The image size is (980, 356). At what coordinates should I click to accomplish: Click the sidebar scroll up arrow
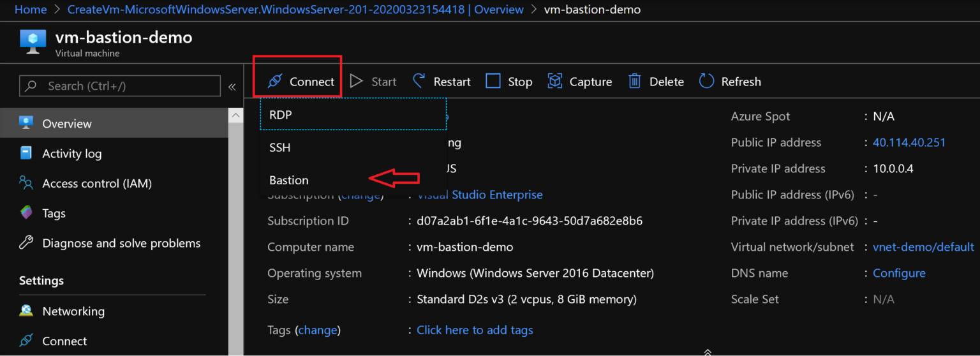[236, 116]
